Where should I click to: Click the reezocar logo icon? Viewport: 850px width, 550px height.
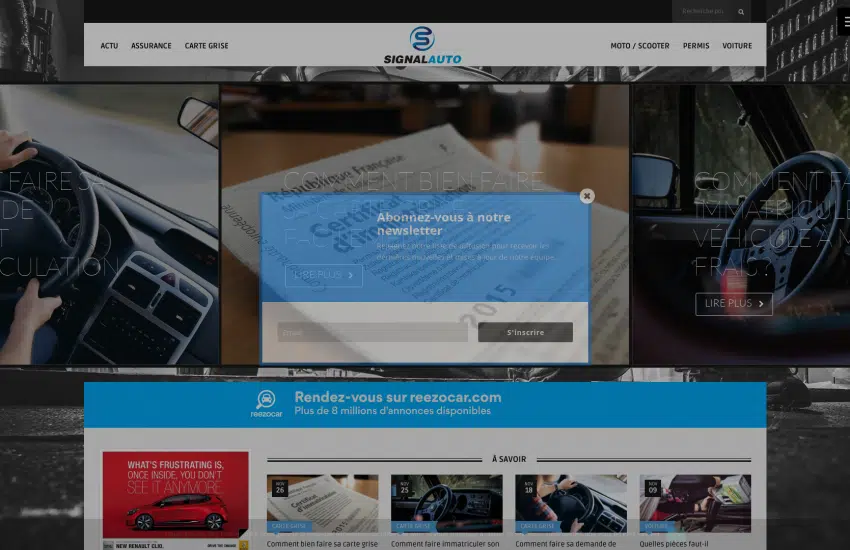266,404
